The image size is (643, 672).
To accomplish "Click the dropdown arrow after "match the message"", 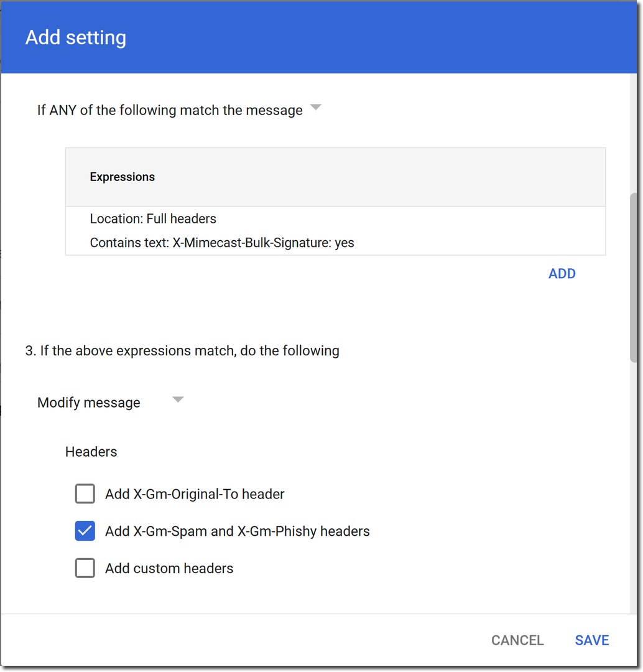I will coord(316,107).
